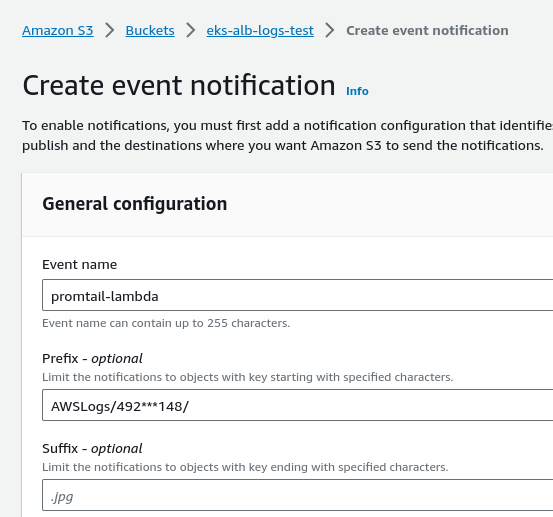Image resolution: width=553 pixels, height=517 pixels.
Task: Focus the Event name field containing promtail-lambda
Action: [x=297, y=295]
